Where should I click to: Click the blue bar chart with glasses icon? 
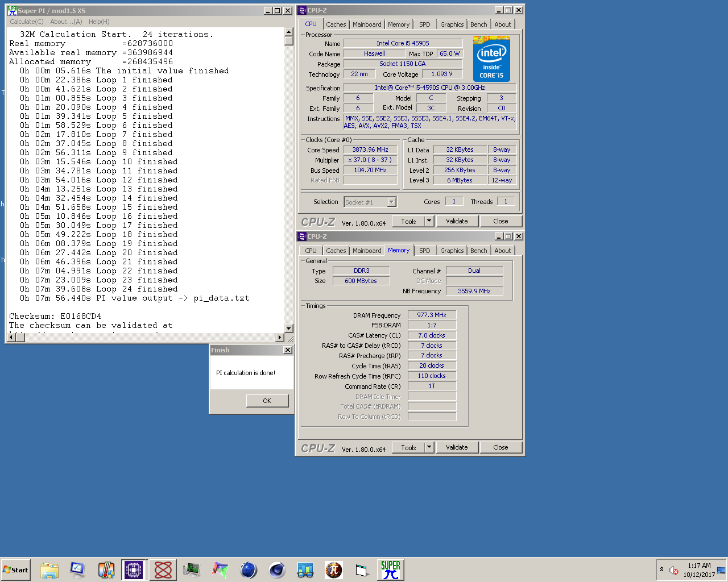[x=305, y=570]
